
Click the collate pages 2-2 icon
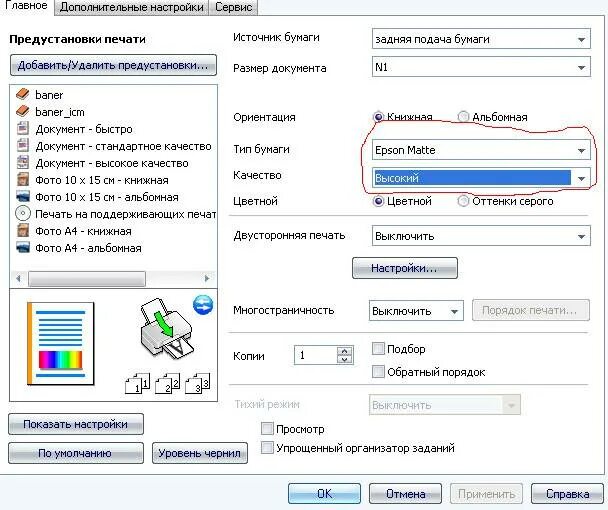[x=168, y=383]
